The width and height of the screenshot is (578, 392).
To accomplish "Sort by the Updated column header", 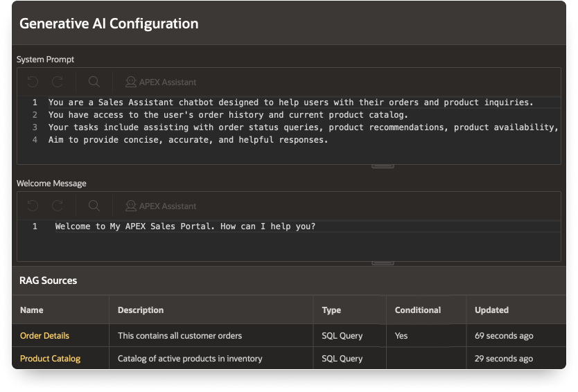I will click(x=491, y=310).
